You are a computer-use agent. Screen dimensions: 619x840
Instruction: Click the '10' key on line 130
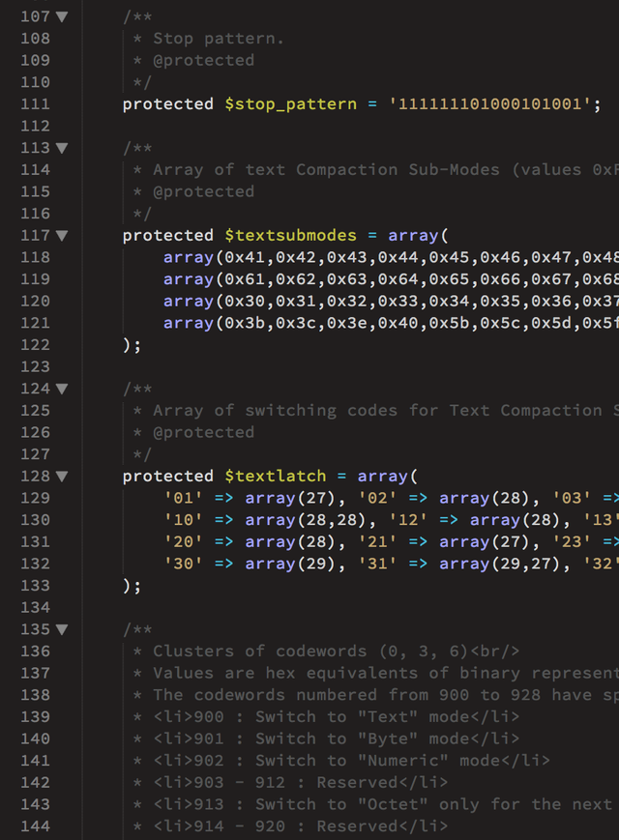tap(184, 520)
